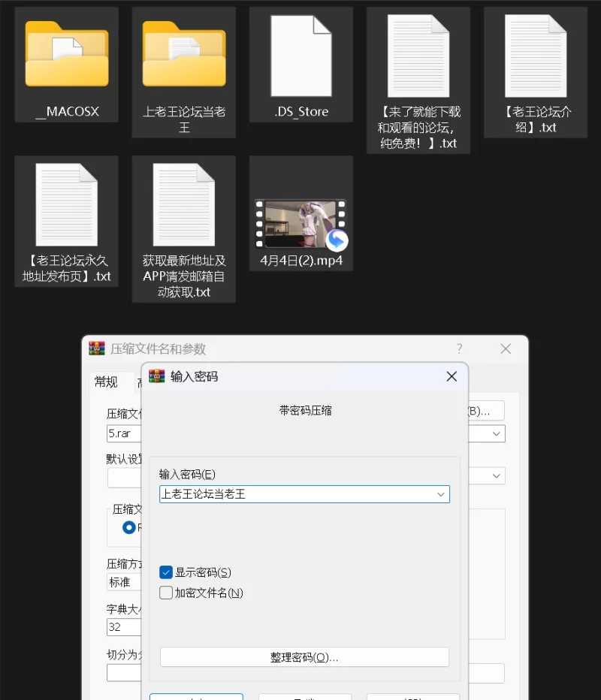Screen dimensions: 601x700
Task: Select the 获取最新地址及APP text file
Action: click(184, 205)
